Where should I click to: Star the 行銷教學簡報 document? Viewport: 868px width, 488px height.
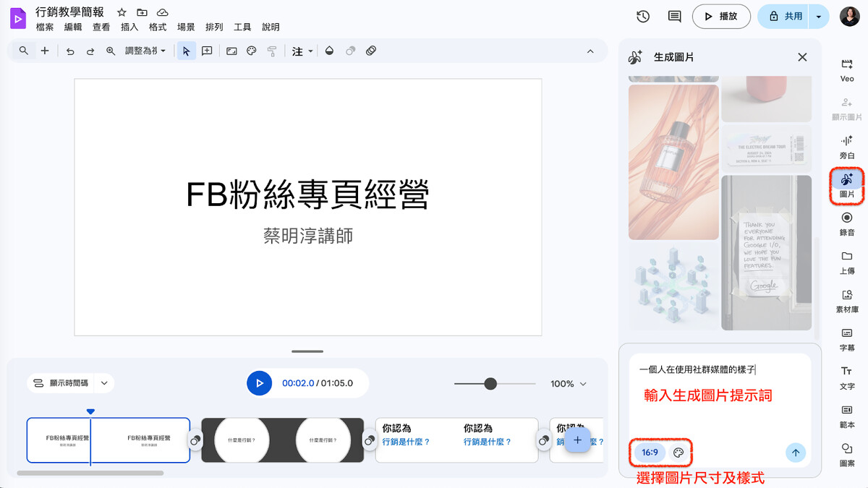click(122, 12)
